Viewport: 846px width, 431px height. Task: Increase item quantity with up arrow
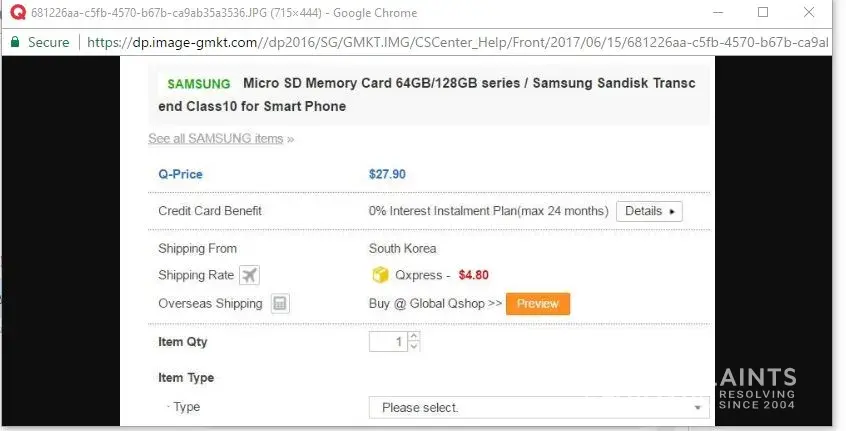(x=415, y=337)
